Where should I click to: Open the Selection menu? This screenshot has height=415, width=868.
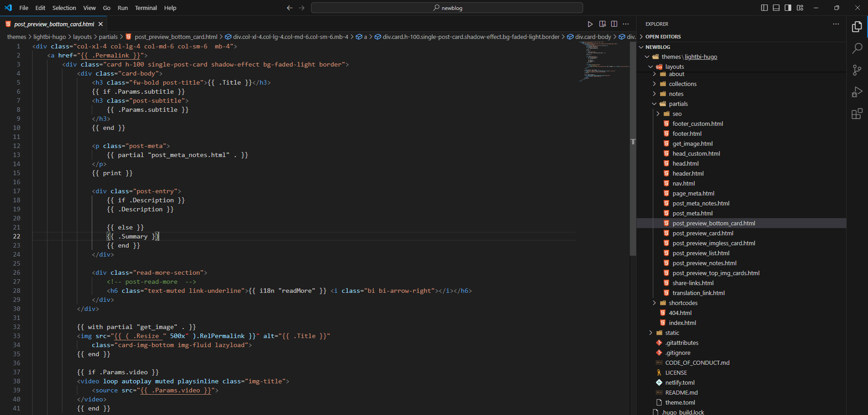tap(64, 8)
